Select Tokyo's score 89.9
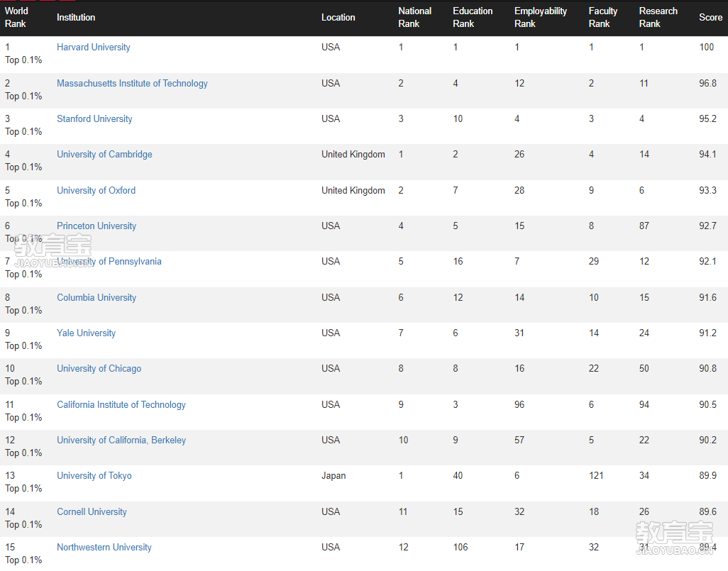The width and height of the screenshot is (728, 571). click(707, 476)
